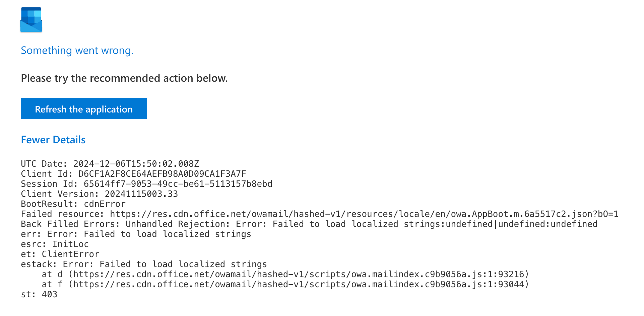Click the Session Id line

[x=146, y=184]
